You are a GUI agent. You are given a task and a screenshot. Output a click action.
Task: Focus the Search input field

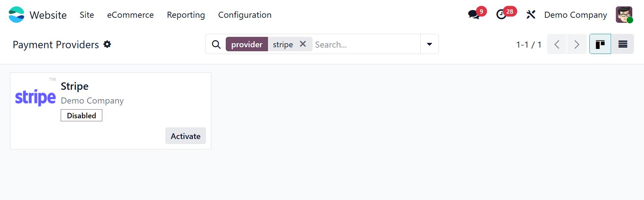[366, 44]
